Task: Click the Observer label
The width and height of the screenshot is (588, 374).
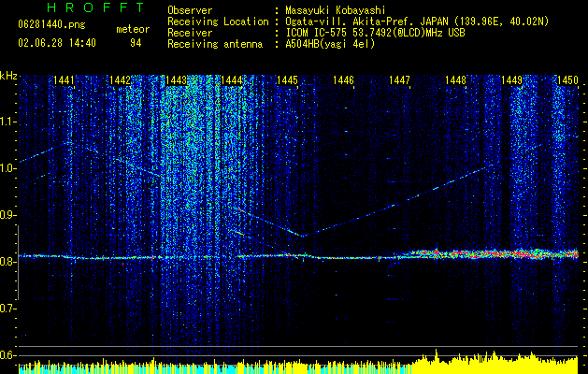Action: coord(190,10)
